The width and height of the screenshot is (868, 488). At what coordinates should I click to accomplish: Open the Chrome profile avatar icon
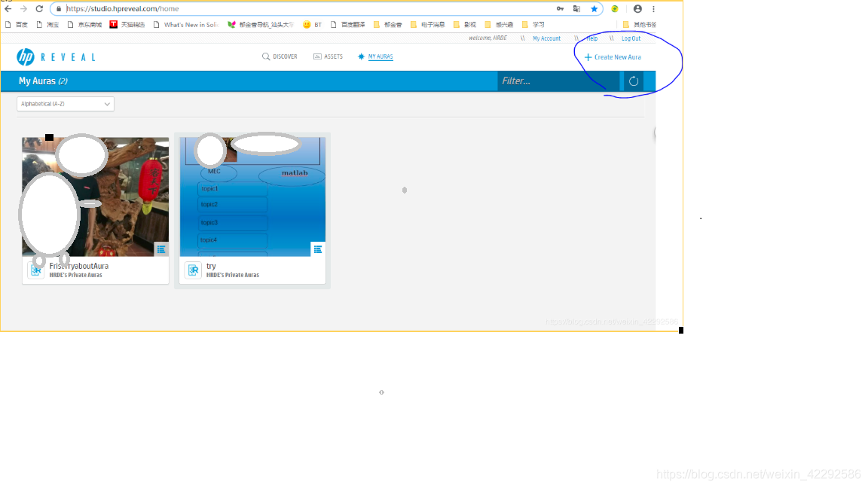637,9
